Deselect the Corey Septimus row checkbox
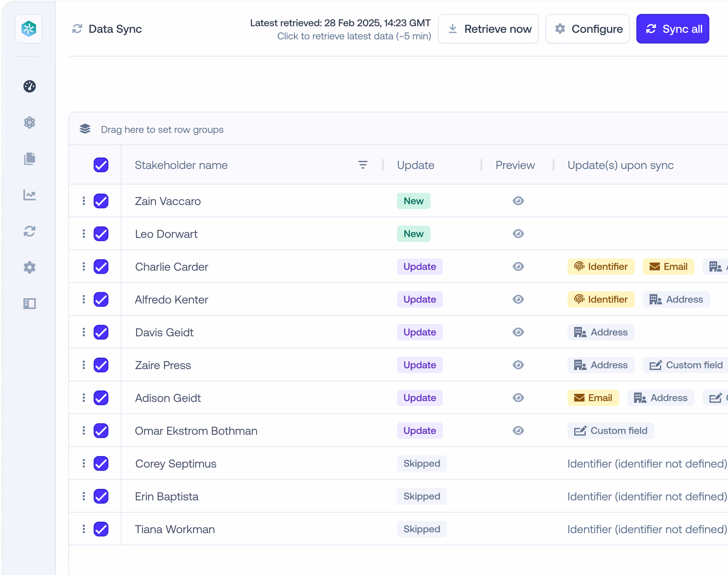Image resolution: width=728 pixels, height=575 pixels. (101, 463)
